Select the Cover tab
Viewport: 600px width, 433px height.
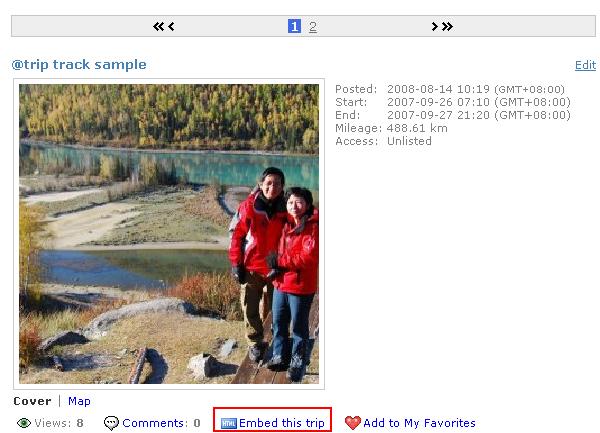point(32,401)
